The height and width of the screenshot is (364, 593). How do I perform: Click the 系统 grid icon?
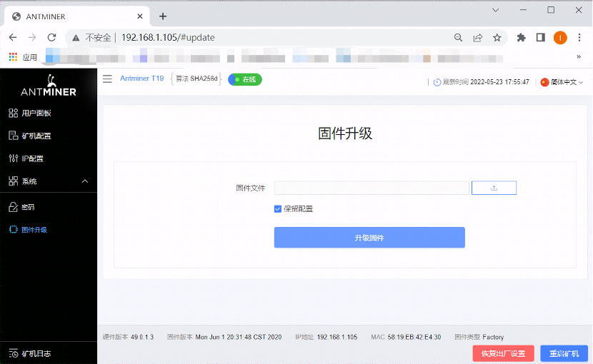point(14,181)
